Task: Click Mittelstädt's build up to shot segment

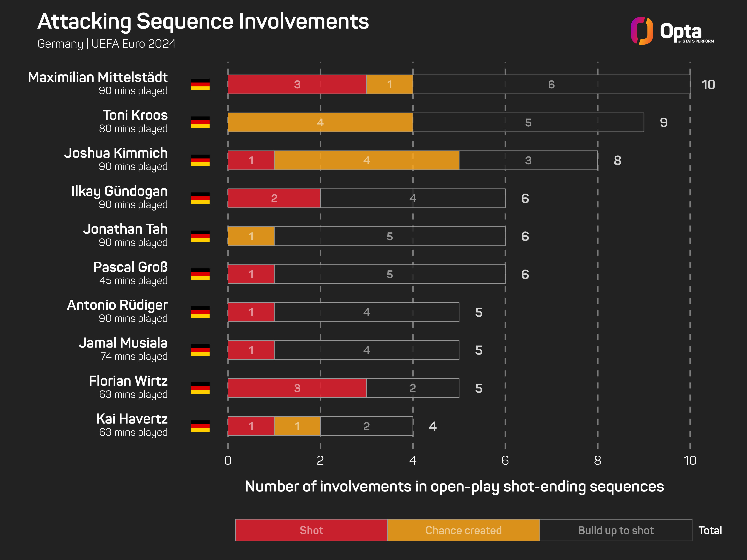Action: click(551, 84)
